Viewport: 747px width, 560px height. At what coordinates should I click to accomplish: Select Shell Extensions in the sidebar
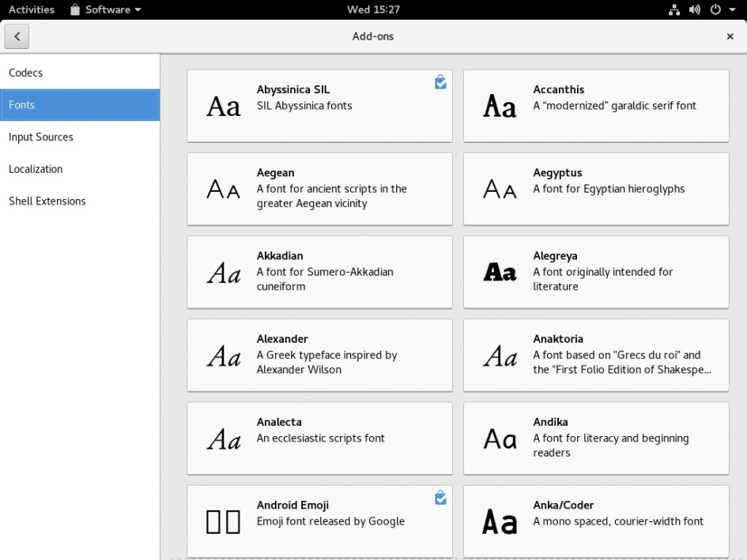coord(47,201)
